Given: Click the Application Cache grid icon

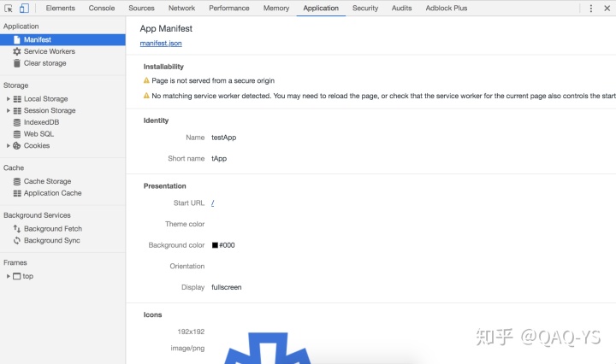Looking at the screenshot, I should tap(17, 193).
